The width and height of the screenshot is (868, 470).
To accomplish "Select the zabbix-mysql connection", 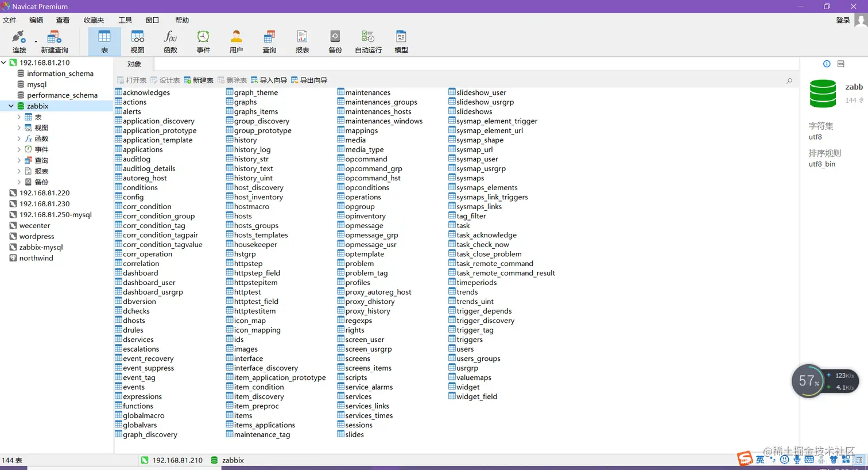I will 41,247.
